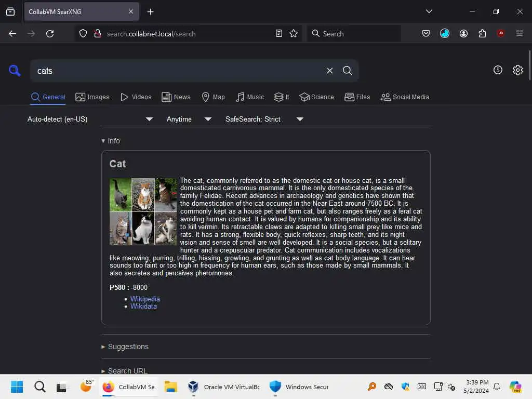Toggle reader view

pos(278,34)
